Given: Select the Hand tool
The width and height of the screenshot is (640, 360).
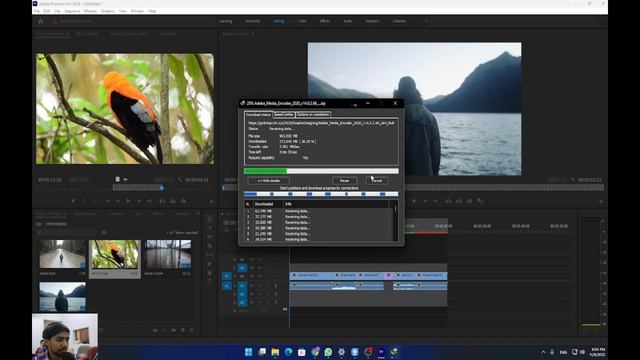Looking at the screenshot, I should [x=210, y=273].
